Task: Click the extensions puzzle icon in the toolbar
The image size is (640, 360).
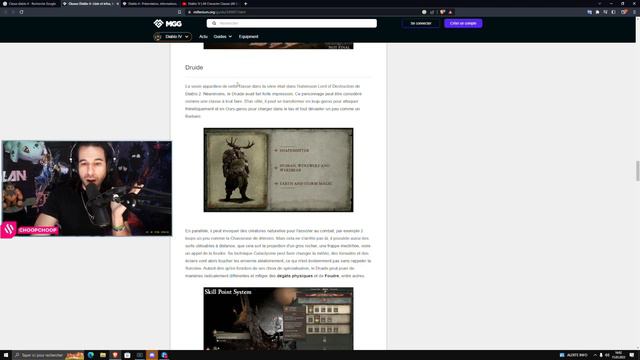Action: (x=597, y=12)
